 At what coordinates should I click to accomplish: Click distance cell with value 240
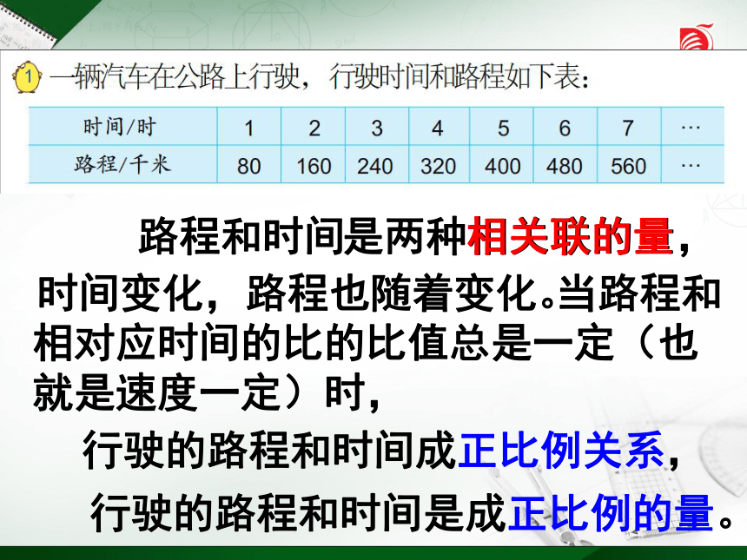[377, 165]
